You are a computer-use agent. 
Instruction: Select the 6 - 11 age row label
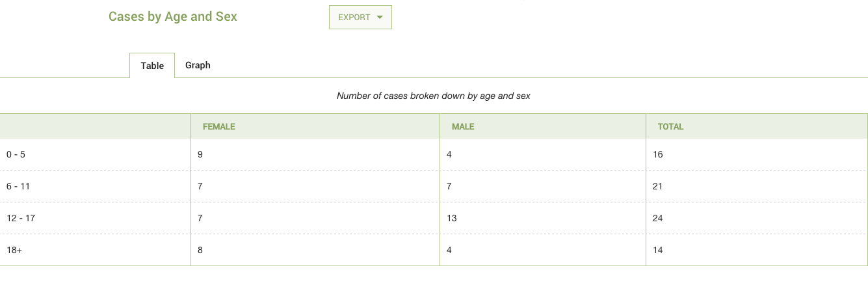click(x=18, y=186)
